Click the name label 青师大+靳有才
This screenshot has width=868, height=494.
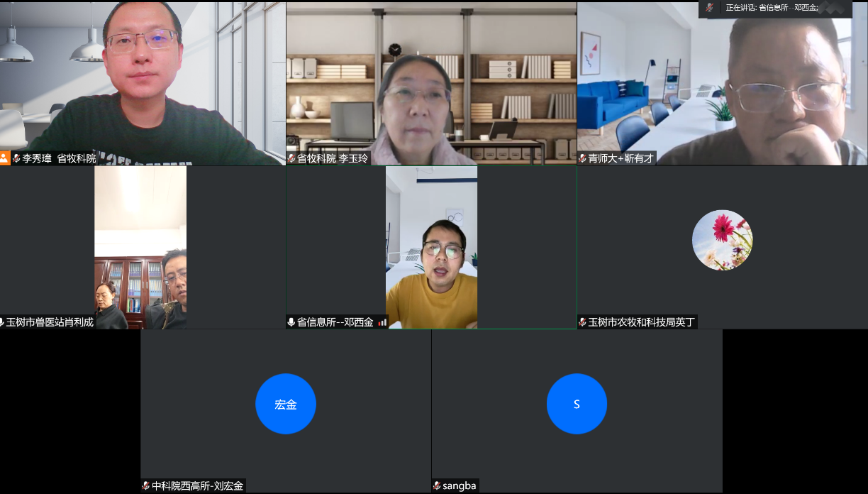(621, 158)
